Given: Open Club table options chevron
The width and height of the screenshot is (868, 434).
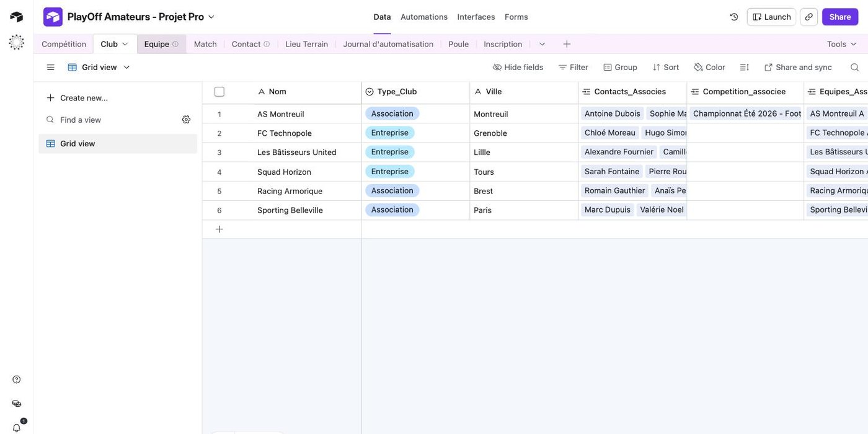Looking at the screenshot, I should 125,44.
